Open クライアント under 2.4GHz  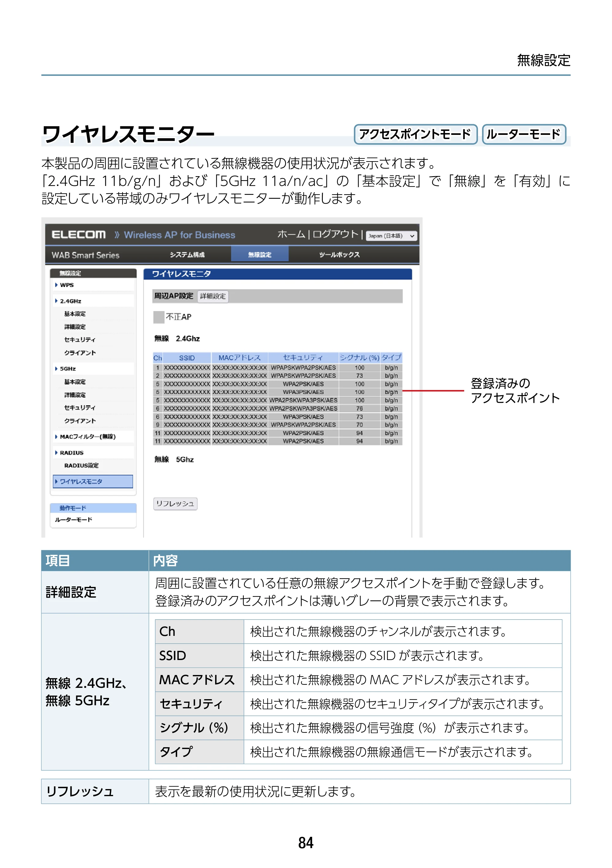click(80, 353)
